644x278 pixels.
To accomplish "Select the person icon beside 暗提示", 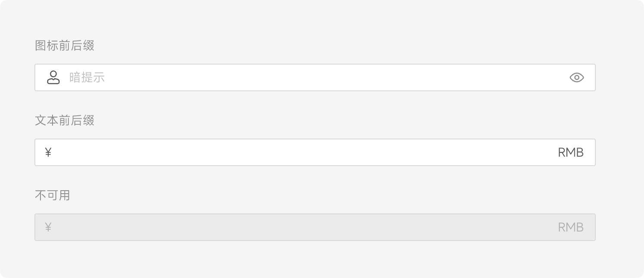I will (53, 77).
